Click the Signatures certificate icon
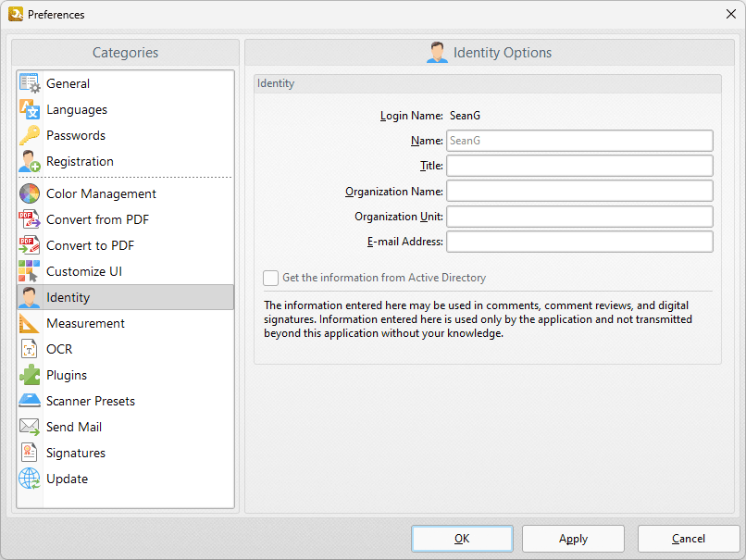Screen dimensions: 746x560 click(x=30, y=453)
